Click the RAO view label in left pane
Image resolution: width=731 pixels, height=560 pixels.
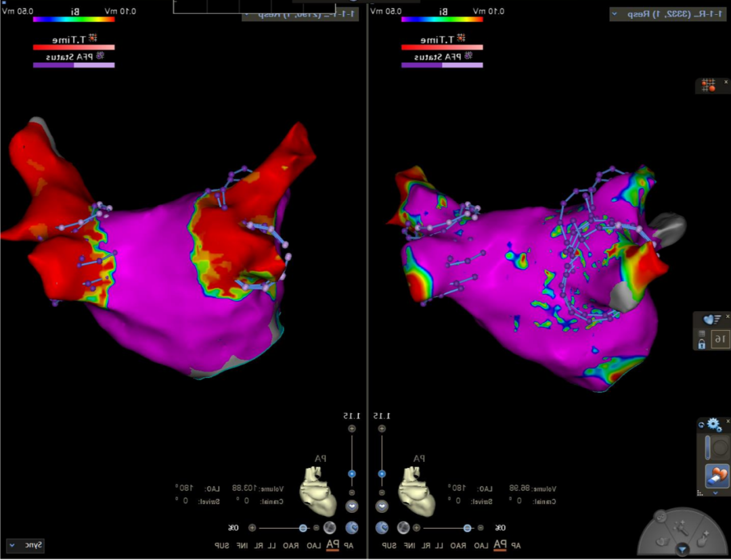click(290, 545)
